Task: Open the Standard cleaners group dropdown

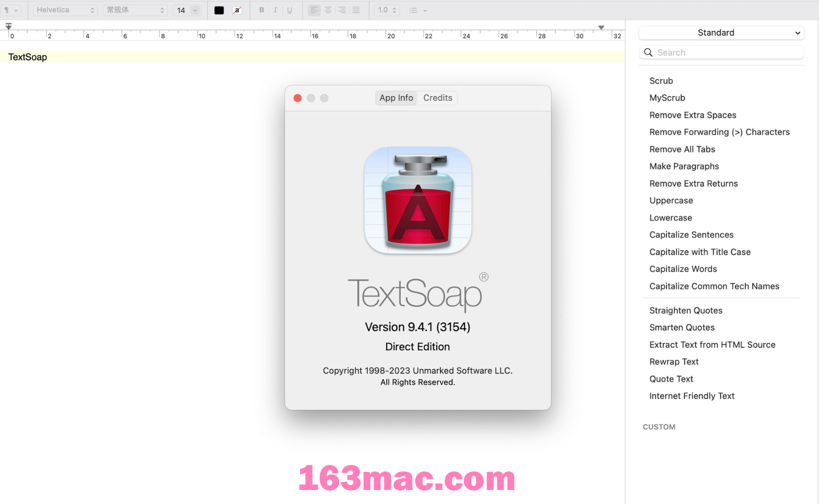Action: 721,33
